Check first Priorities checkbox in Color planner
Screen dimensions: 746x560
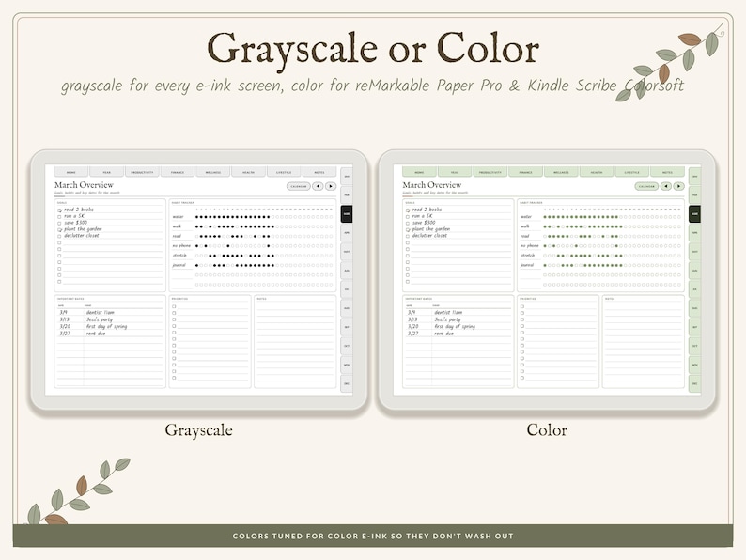click(522, 306)
